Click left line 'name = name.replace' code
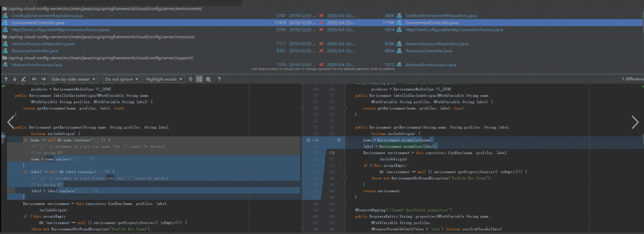The width and height of the screenshot is (644, 234). click(x=63, y=159)
